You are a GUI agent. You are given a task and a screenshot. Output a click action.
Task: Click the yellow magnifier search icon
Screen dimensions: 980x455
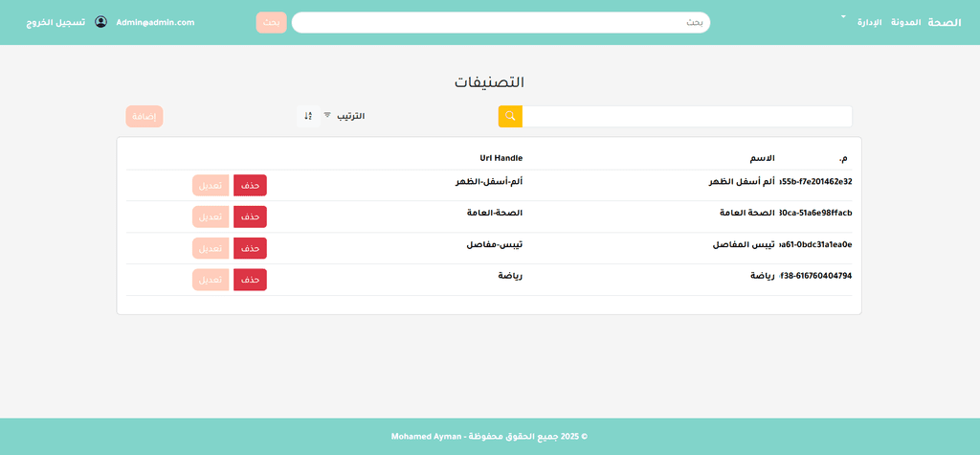510,117
